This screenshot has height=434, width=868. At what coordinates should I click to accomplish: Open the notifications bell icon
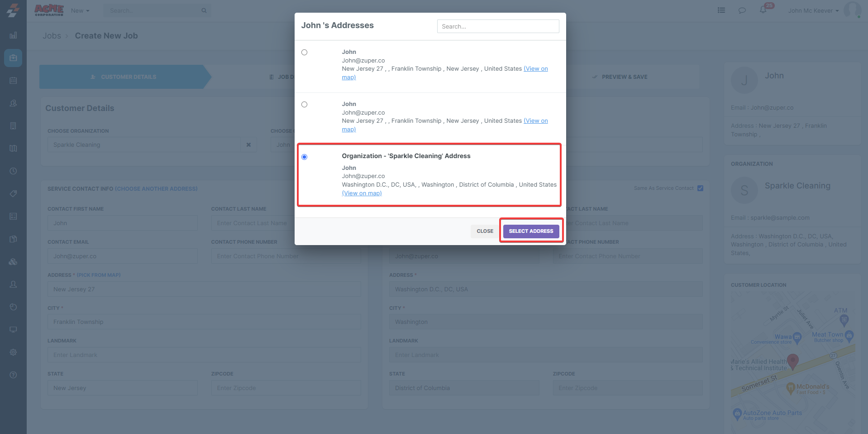click(x=763, y=10)
